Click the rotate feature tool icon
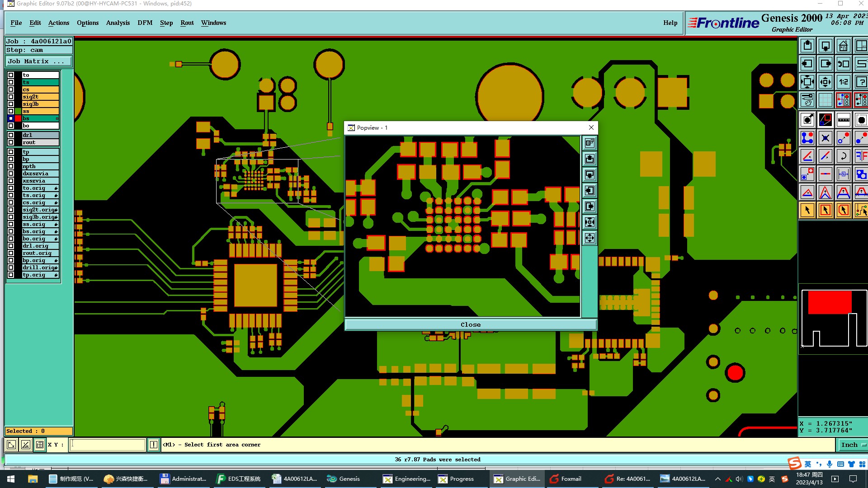The image size is (868, 488). pos(843,156)
